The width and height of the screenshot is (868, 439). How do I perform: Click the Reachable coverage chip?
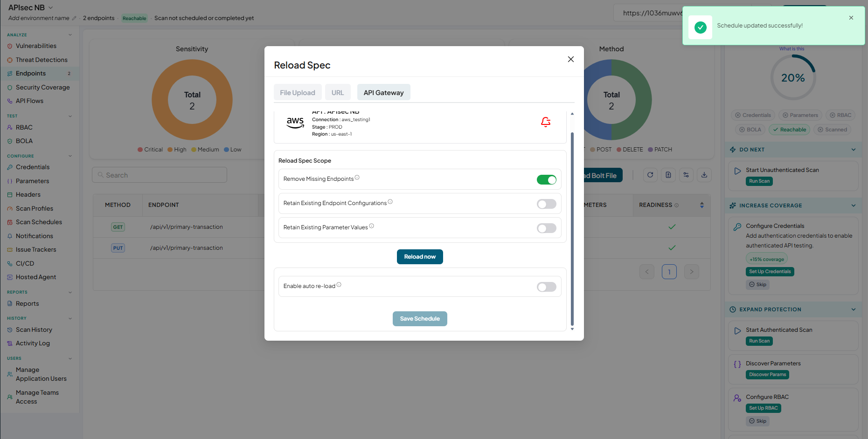point(789,130)
